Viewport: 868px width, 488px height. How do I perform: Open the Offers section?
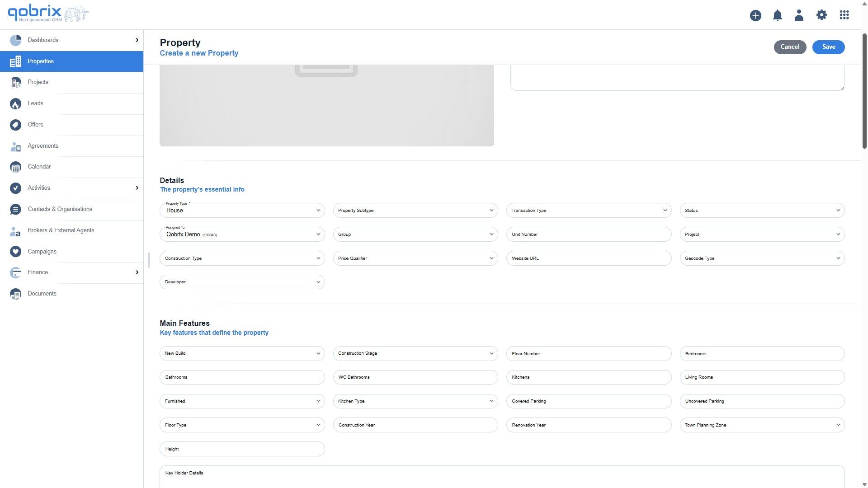pyautogui.click(x=36, y=125)
